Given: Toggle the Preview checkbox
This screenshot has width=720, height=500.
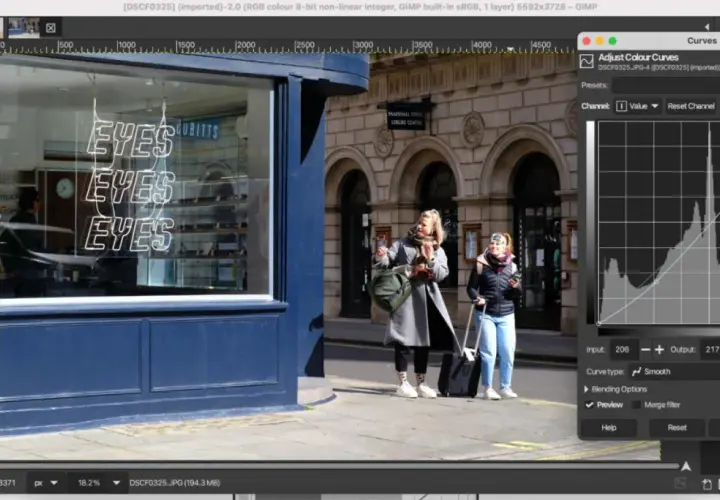Looking at the screenshot, I should pos(590,405).
